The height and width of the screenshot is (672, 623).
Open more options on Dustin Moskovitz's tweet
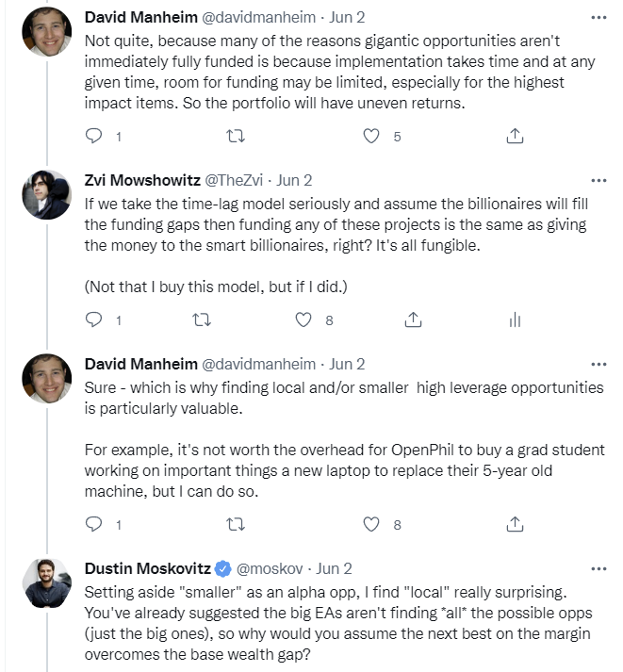tap(598, 568)
